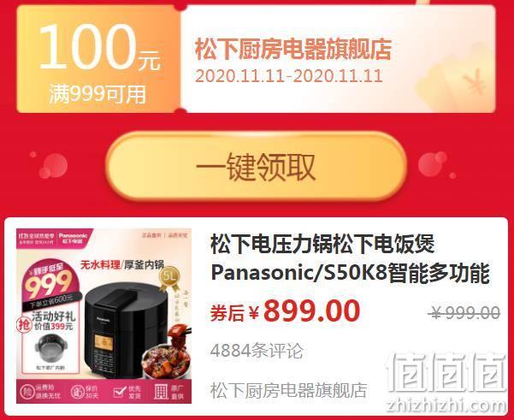Click the 满999可用 coupon condition text

point(97,94)
